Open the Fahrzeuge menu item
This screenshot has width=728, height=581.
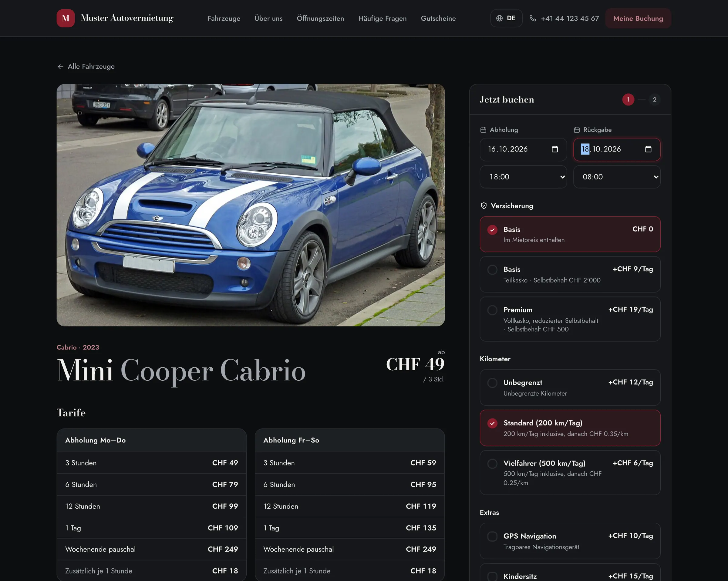click(224, 18)
